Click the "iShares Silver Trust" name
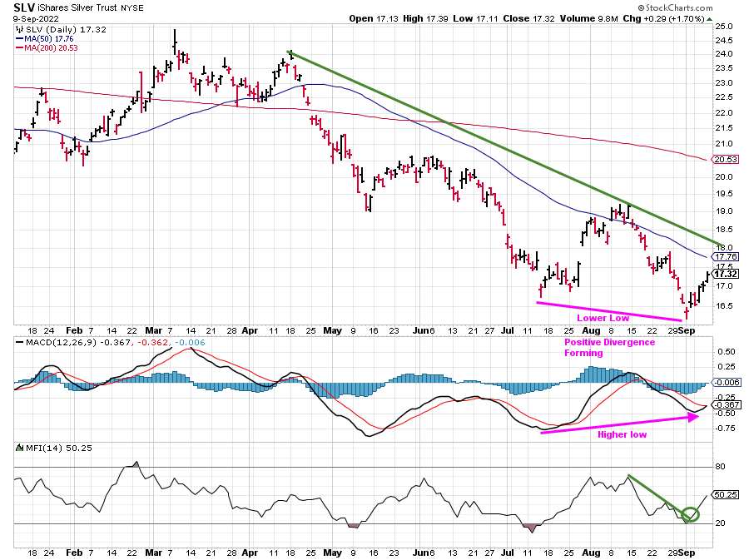Viewport: 749px width, 560px height. [x=78, y=7]
